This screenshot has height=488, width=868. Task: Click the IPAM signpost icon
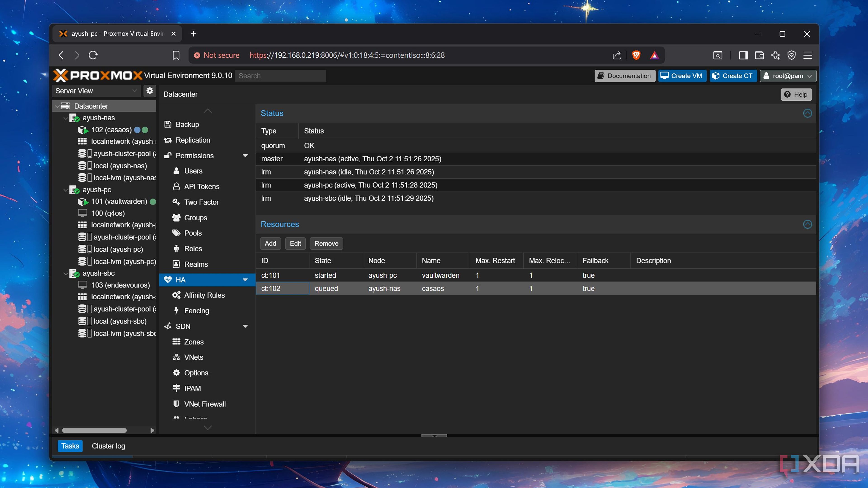176,388
